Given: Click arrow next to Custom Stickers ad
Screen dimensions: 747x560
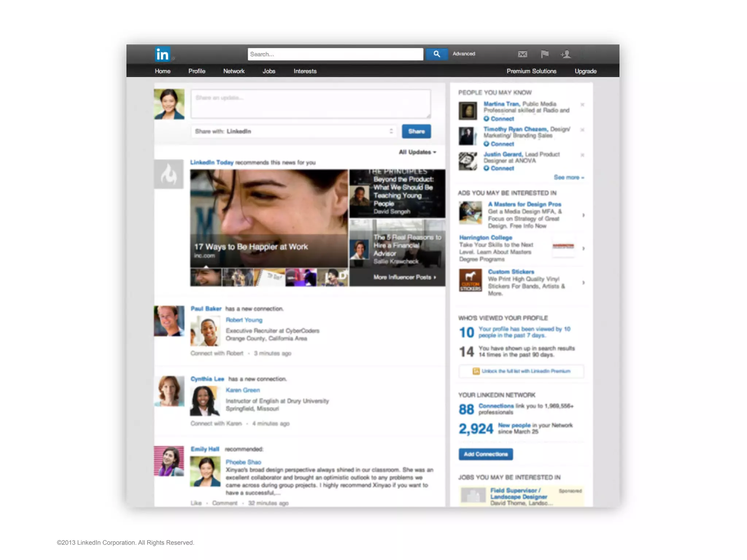Looking at the screenshot, I should click(x=584, y=283).
